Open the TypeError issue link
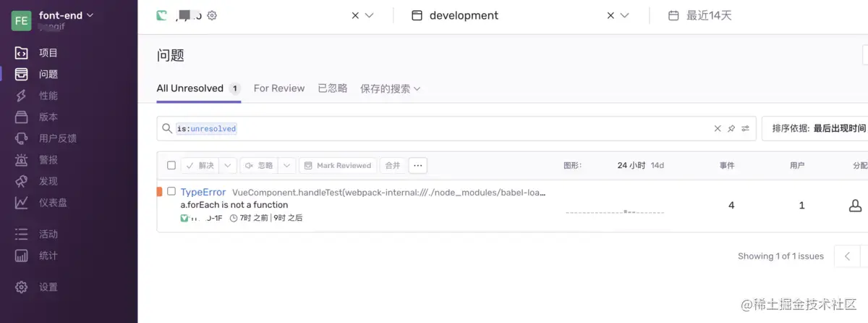868x323 pixels. coord(203,192)
